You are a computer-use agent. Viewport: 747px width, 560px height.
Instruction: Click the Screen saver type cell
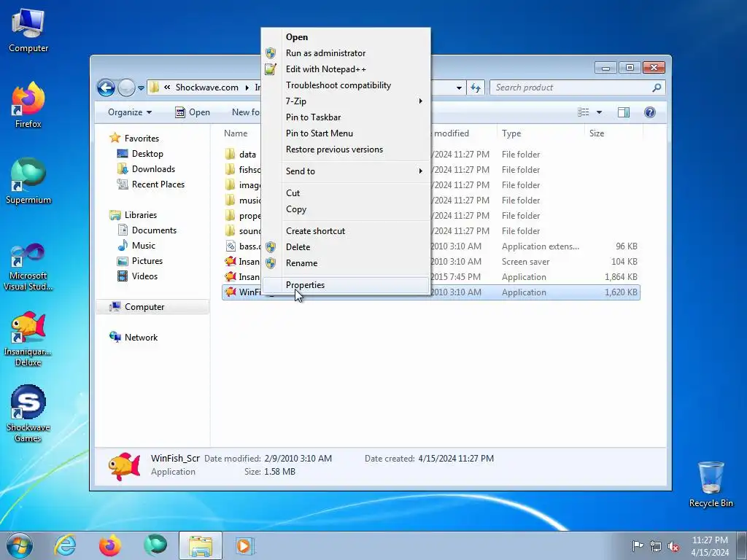click(525, 262)
